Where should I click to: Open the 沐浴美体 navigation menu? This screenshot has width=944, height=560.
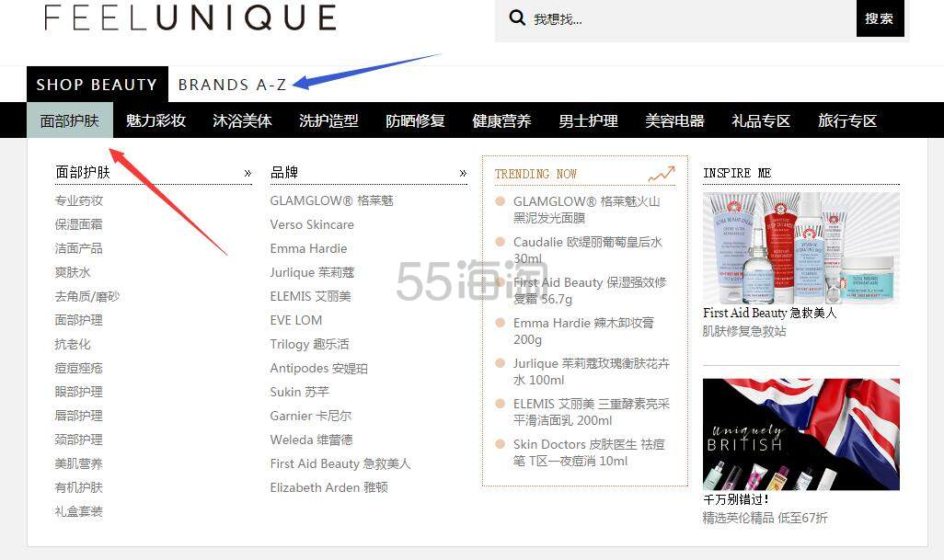[242, 120]
